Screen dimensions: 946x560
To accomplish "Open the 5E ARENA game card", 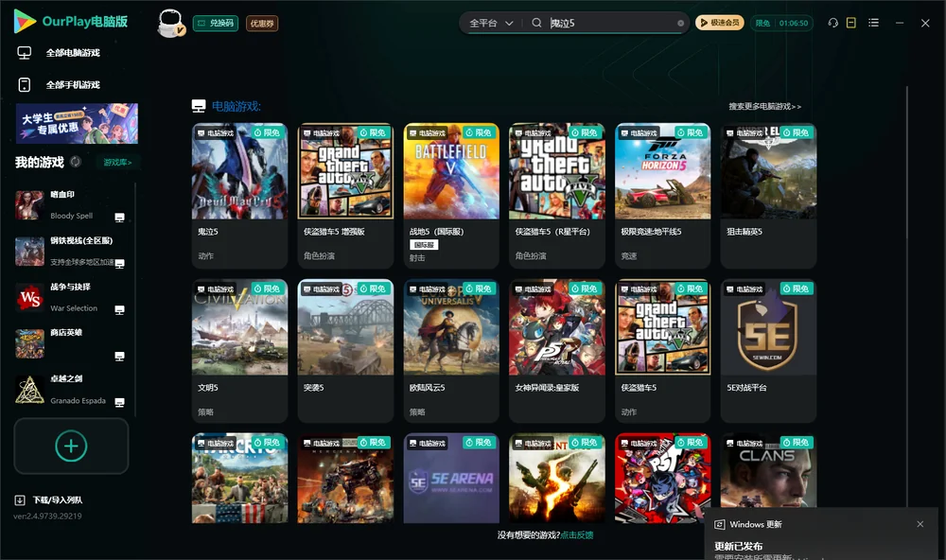I will tap(451, 478).
